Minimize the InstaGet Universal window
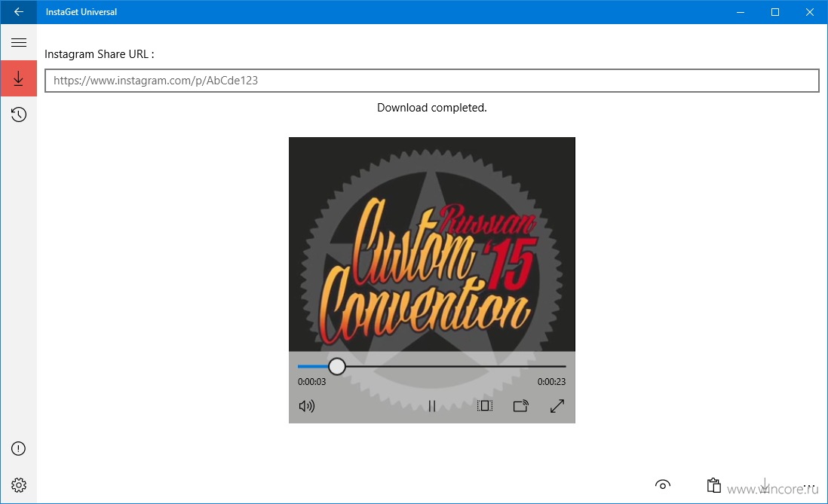 [x=741, y=11]
